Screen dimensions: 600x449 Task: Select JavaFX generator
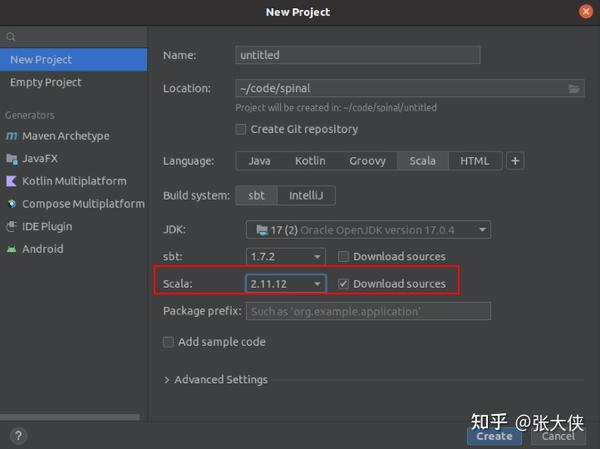(x=73, y=159)
